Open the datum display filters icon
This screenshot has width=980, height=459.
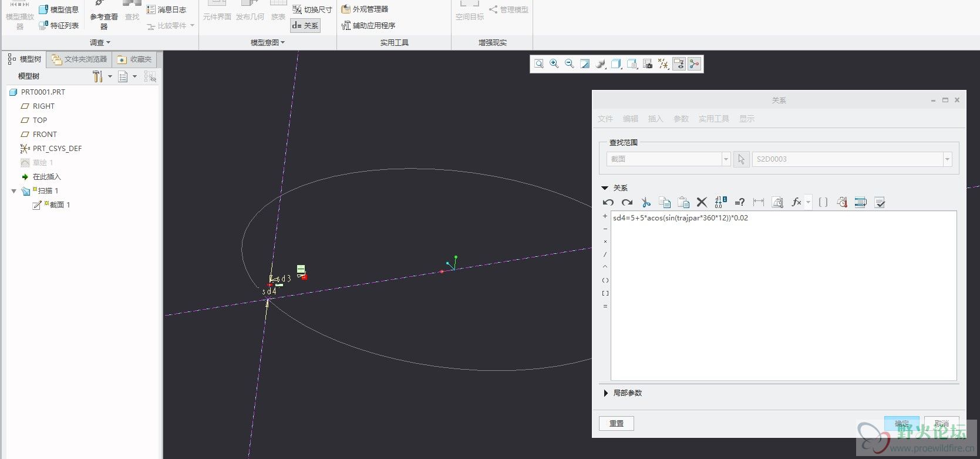[x=663, y=64]
